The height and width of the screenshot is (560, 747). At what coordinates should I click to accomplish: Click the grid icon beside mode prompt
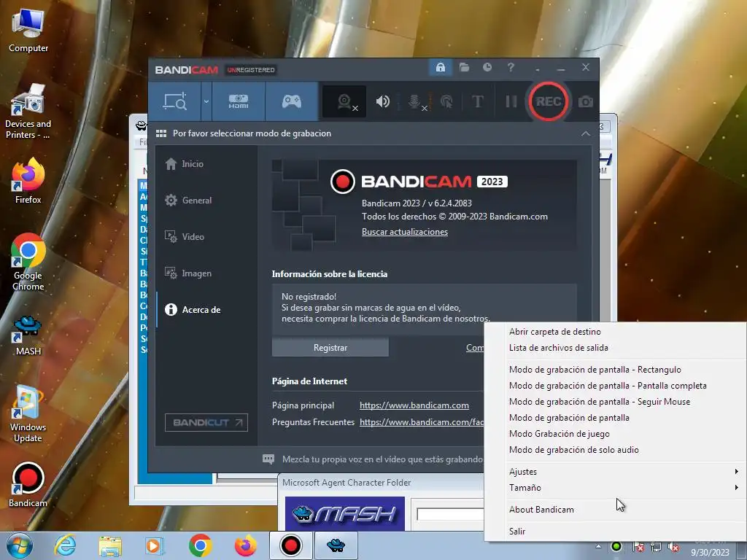(161, 133)
